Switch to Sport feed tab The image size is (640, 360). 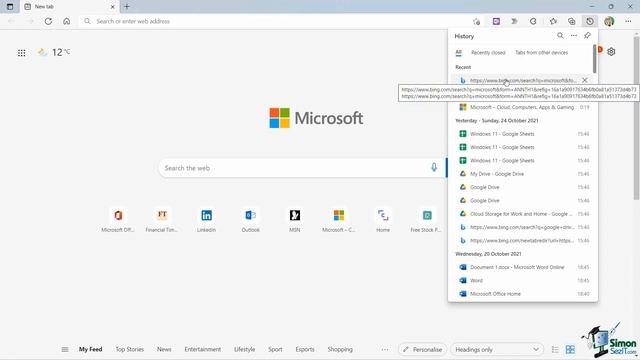coord(275,349)
